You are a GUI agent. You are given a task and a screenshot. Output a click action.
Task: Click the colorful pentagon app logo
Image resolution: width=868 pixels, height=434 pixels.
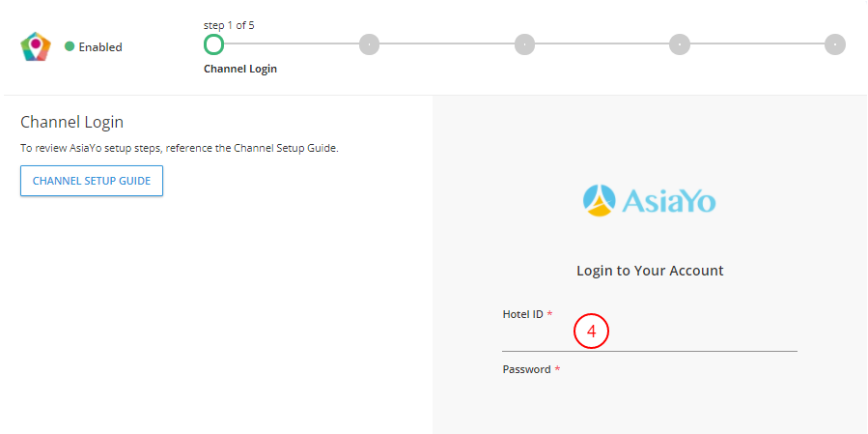[36, 46]
